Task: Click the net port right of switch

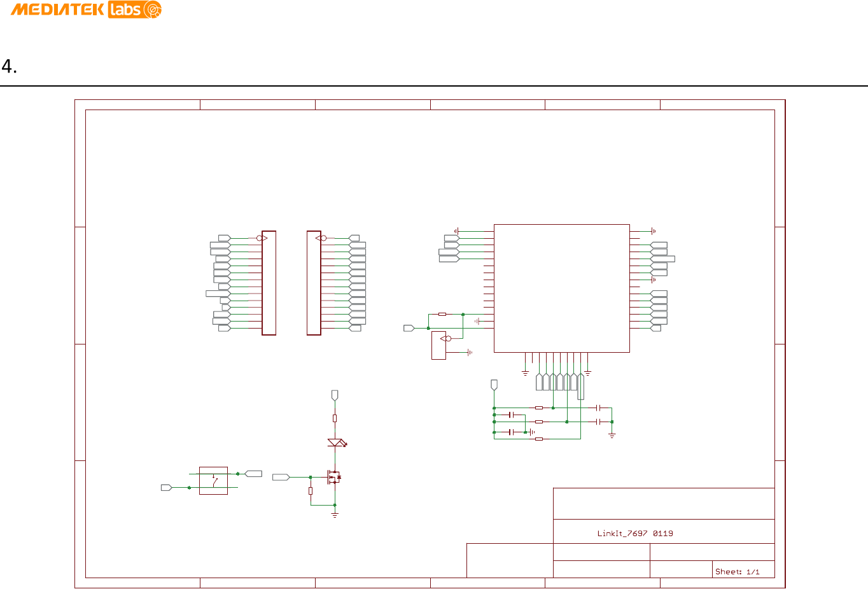Action: 253,474
